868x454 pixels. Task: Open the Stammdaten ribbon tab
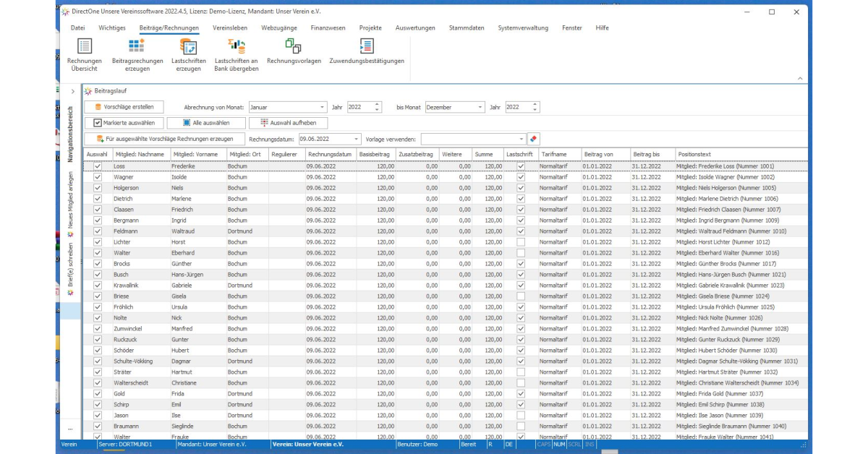[x=466, y=27]
